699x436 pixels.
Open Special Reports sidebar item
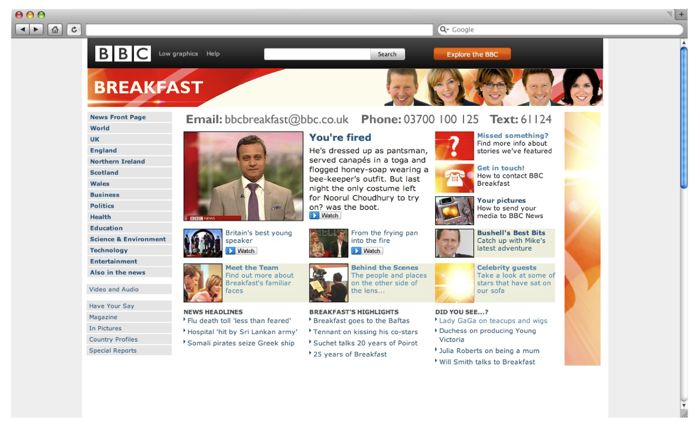[129, 351]
